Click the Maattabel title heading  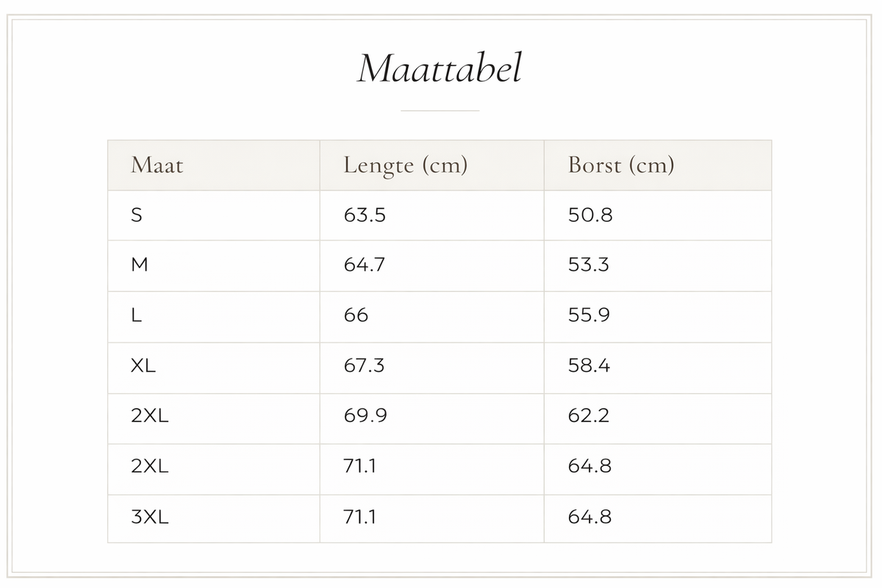(440, 68)
